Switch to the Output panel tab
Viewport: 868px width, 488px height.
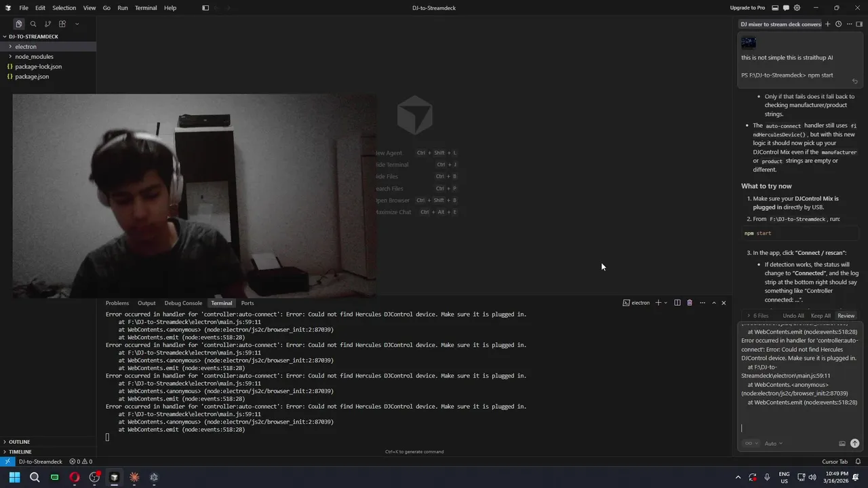pyautogui.click(x=146, y=303)
